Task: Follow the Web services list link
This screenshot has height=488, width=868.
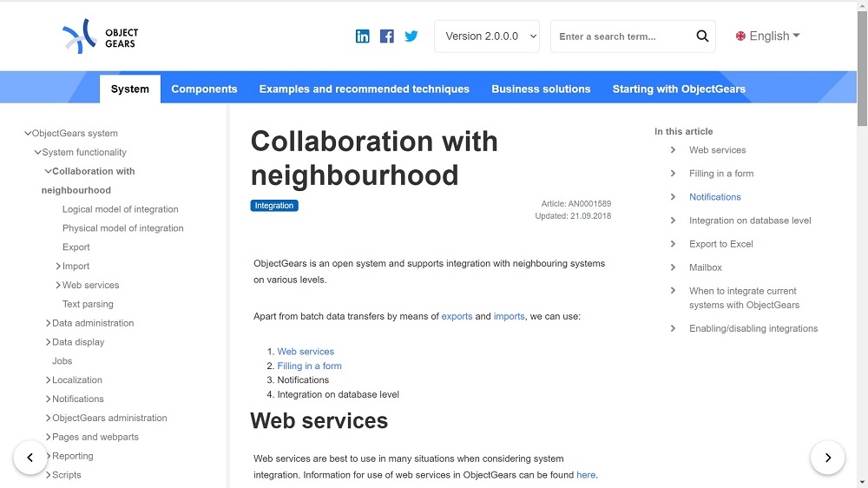Action: 306,351
